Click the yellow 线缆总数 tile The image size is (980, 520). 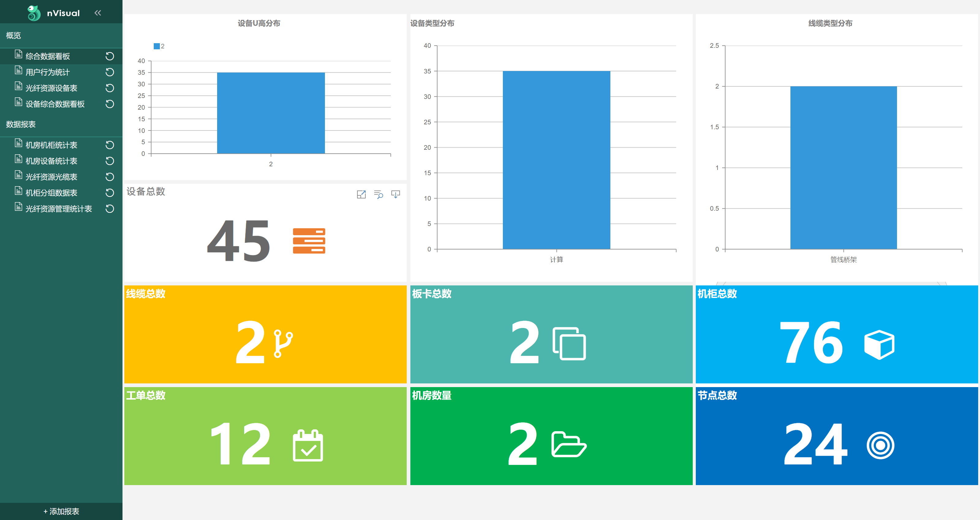(x=265, y=334)
